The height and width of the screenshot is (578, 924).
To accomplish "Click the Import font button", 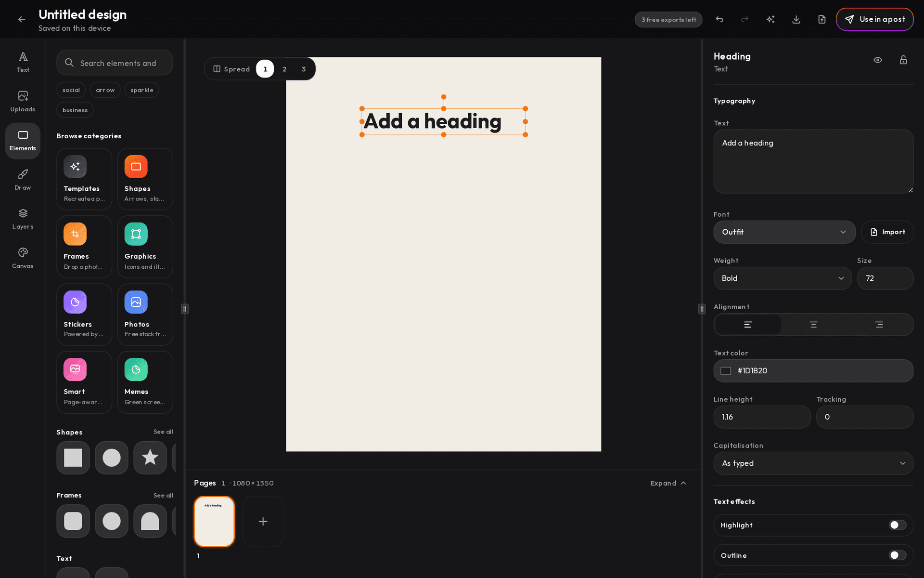I will pyautogui.click(x=887, y=232).
